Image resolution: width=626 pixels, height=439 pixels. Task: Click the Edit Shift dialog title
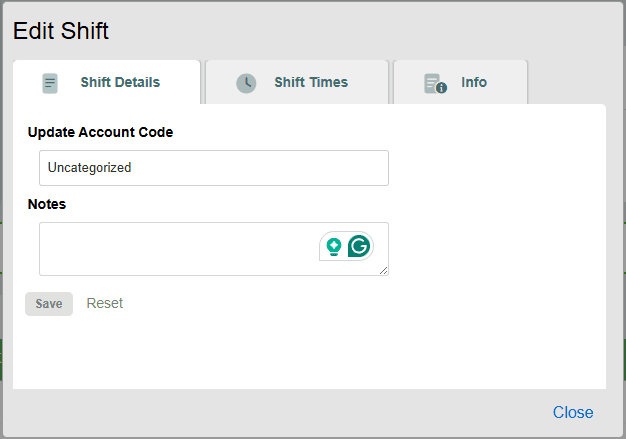tap(61, 31)
